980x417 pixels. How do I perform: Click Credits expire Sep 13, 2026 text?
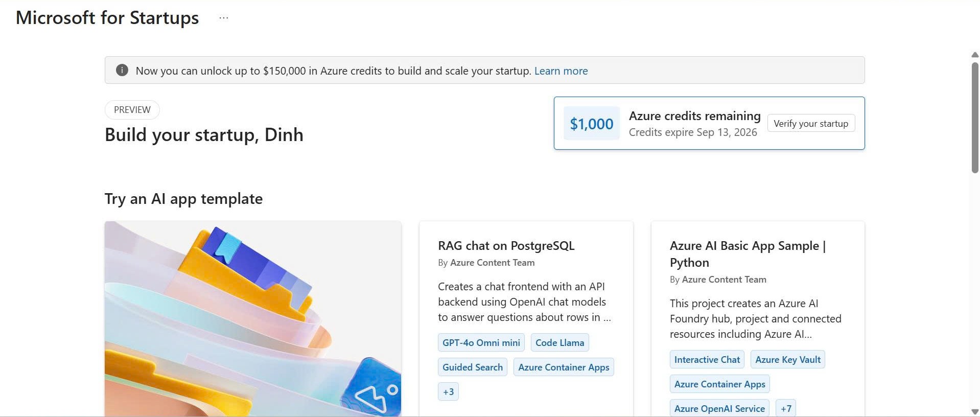693,132
